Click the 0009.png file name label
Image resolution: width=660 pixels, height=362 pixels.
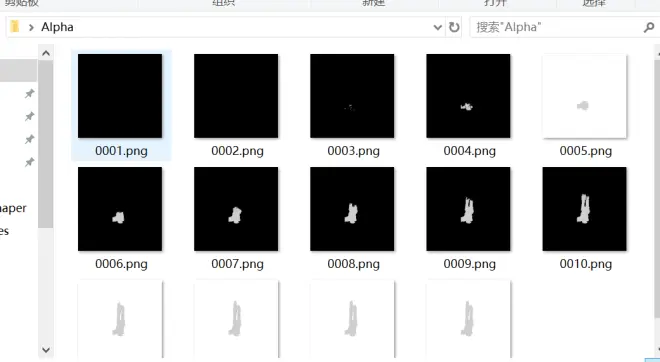coord(469,264)
